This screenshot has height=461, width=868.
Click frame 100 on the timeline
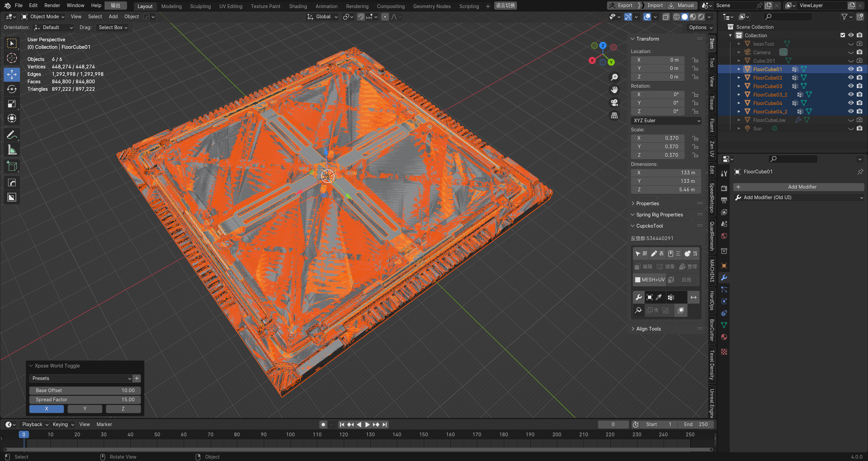click(x=290, y=435)
